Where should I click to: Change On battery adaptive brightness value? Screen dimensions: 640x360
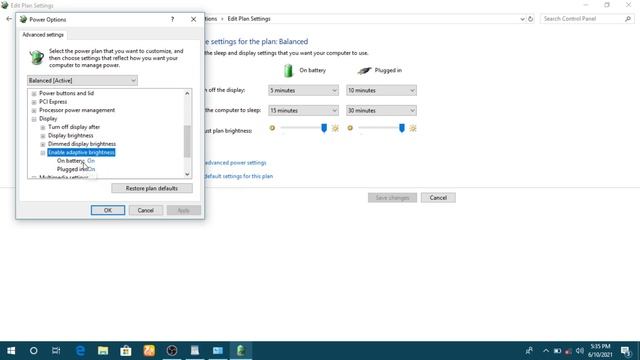point(91,161)
